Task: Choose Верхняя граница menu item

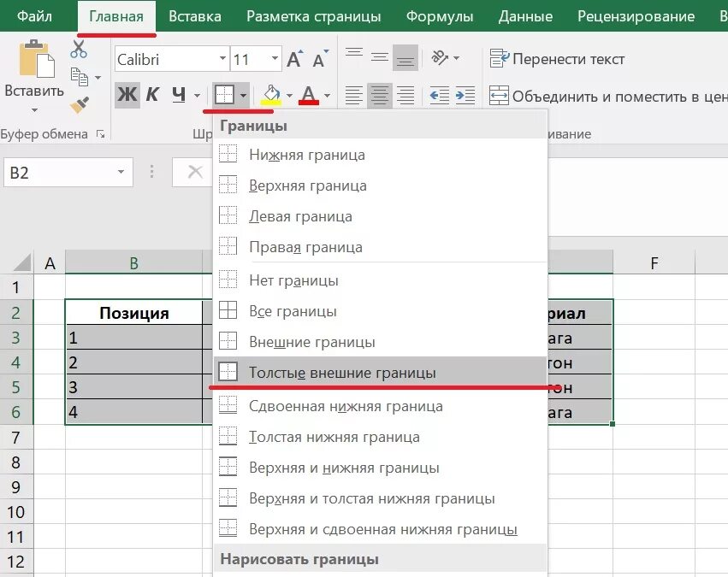Action: point(380,185)
